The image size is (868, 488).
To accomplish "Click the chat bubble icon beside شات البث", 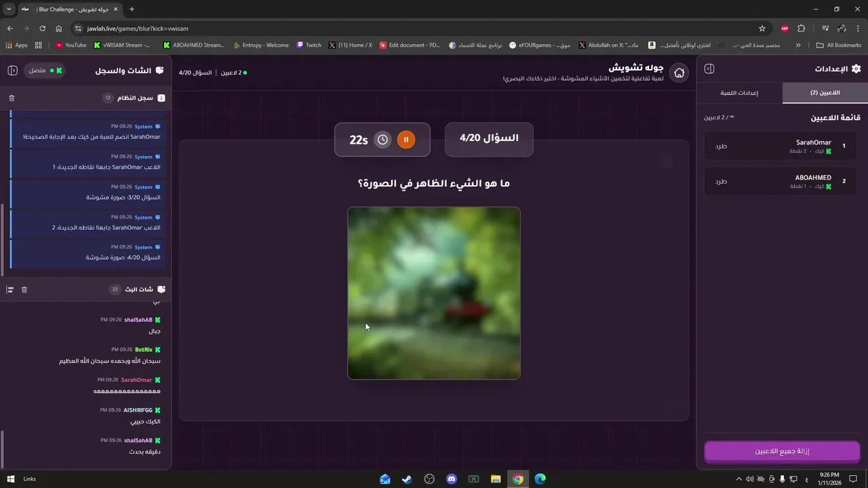I will click(x=161, y=289).
